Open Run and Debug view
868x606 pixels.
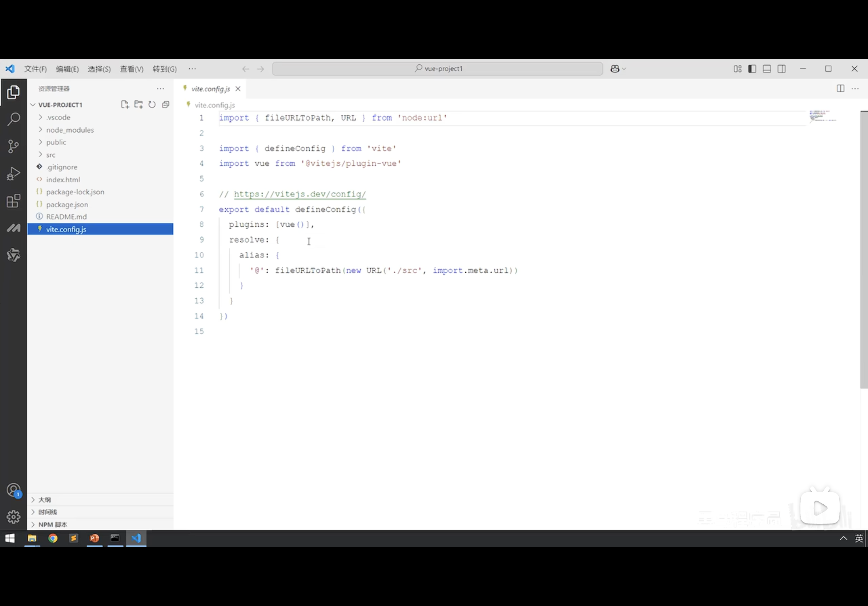(x=13, y=174)
